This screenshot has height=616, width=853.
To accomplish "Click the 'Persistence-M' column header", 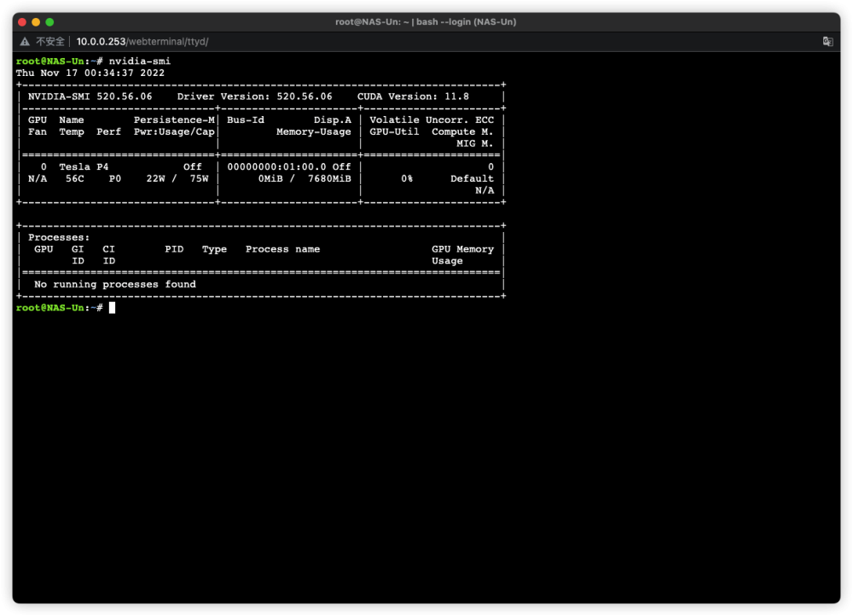I will tap(174, 119).
